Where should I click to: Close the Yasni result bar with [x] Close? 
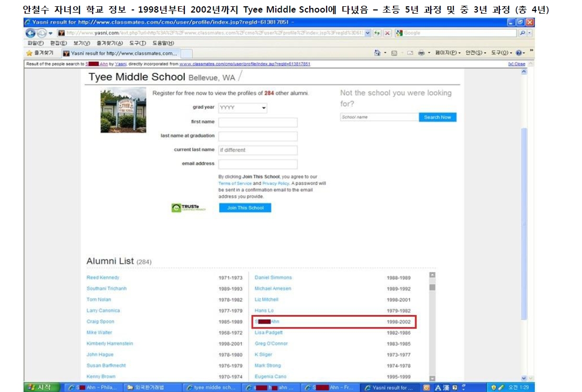point(517,64)
